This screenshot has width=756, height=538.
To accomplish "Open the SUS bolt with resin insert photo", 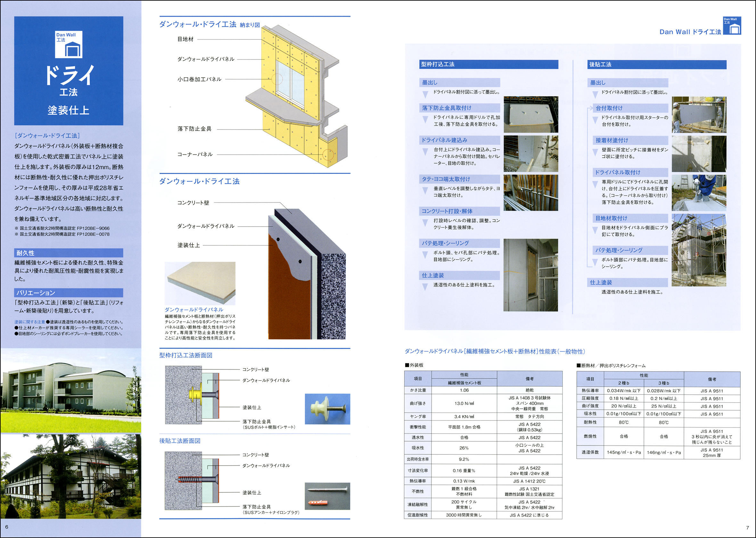I will 328,409.
